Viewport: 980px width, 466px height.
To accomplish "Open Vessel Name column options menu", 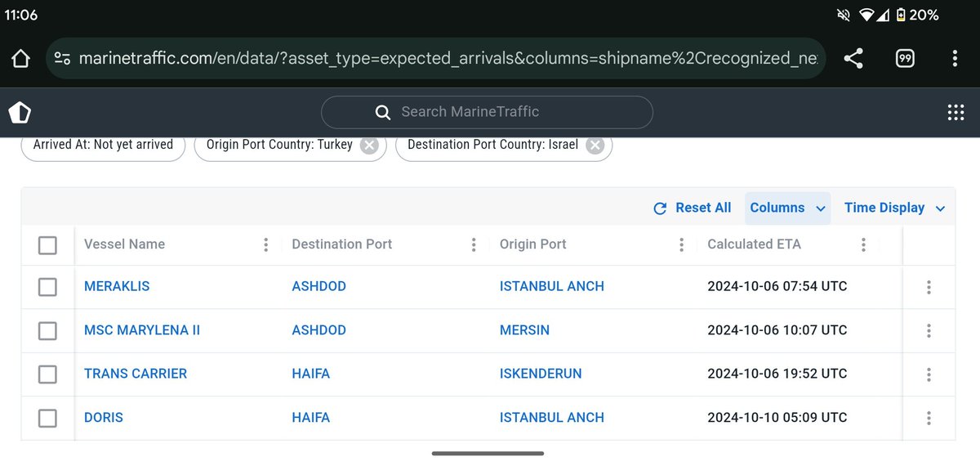I will point(265,244).
